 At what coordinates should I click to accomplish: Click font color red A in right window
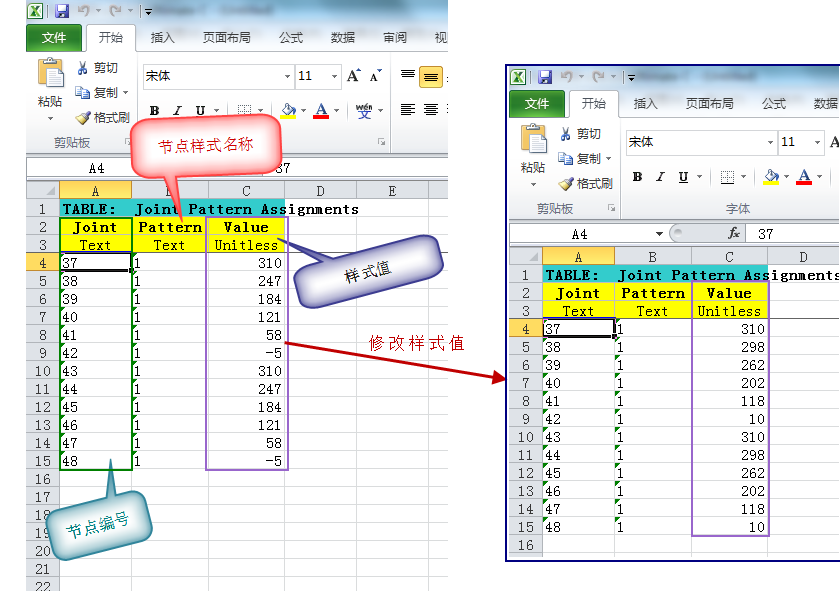tap(804, 177)
